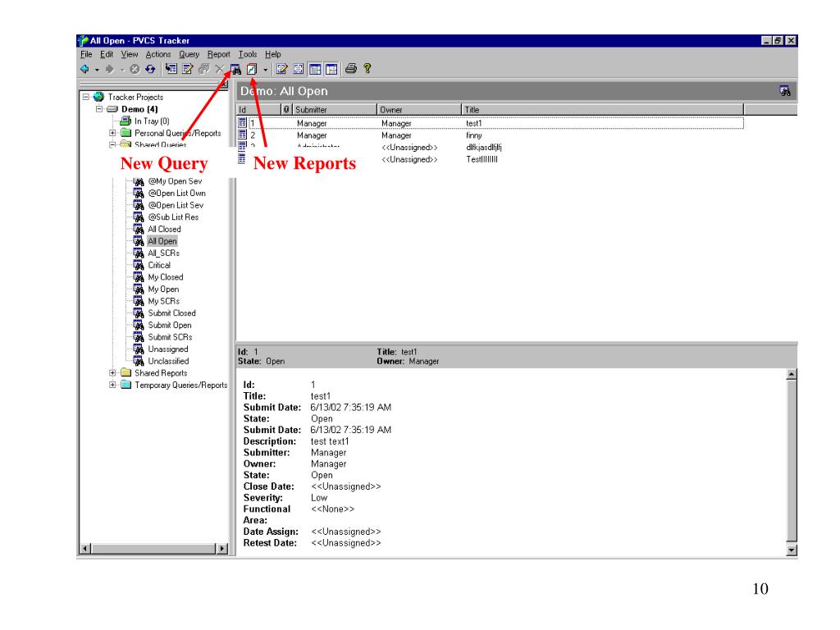Collapse the Tracker Projects tree node
840x630 pixels.
point(85,97)
